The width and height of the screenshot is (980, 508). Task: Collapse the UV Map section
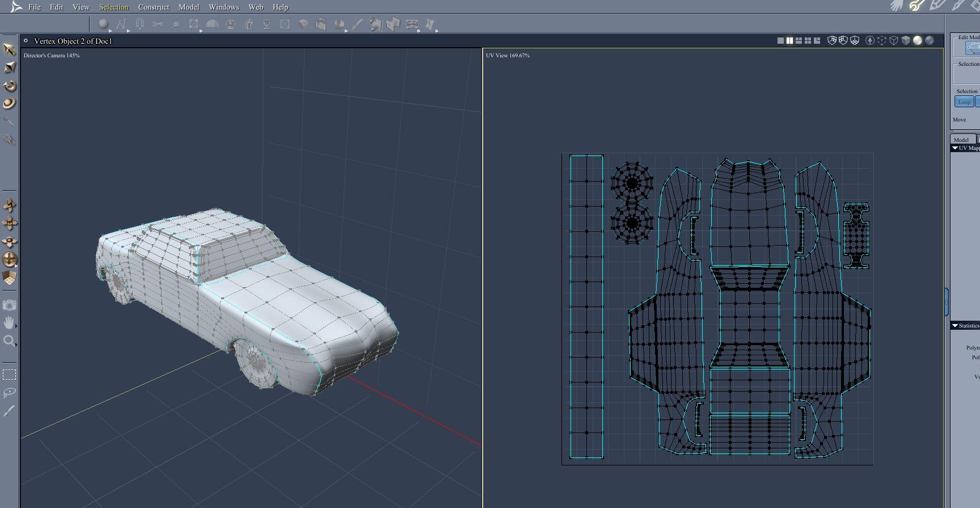tap(955, 148)
